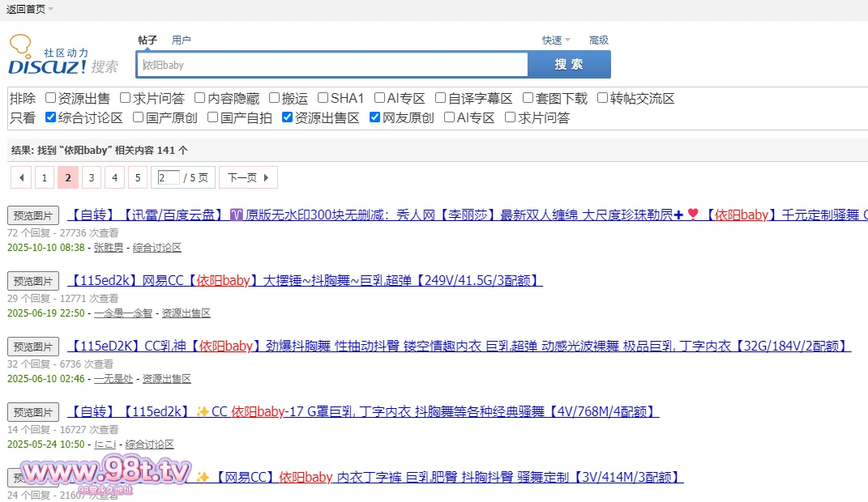This screenshot has height=502, width=868.
Task: Expand the 快速 search mode dropdown
Action: click(x=556, y=40)
